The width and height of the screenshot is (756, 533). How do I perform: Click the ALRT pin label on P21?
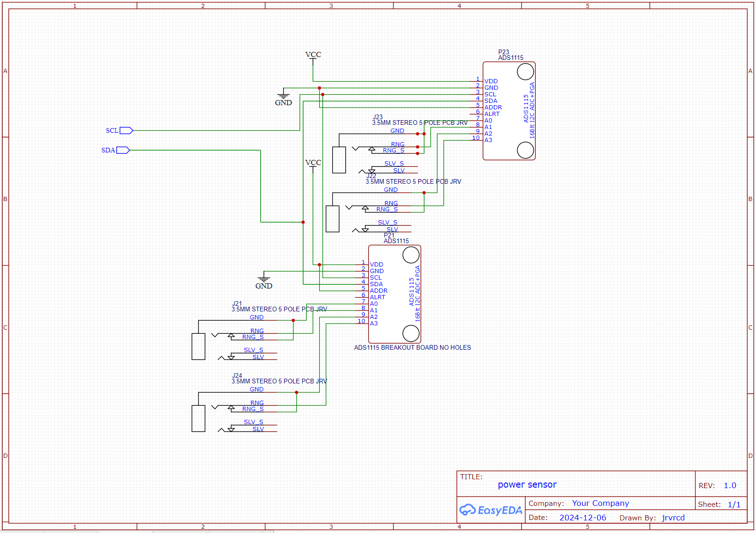pyautogui.click(x=378, y=297)
